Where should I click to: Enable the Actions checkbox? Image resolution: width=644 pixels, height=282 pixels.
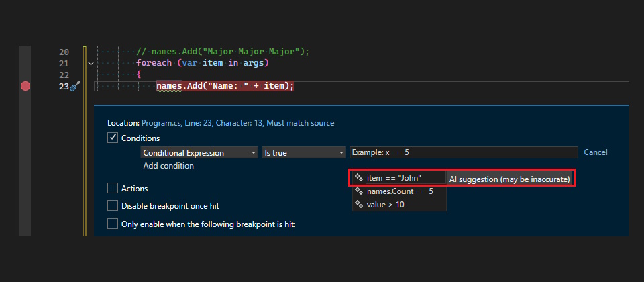[113, 189]
